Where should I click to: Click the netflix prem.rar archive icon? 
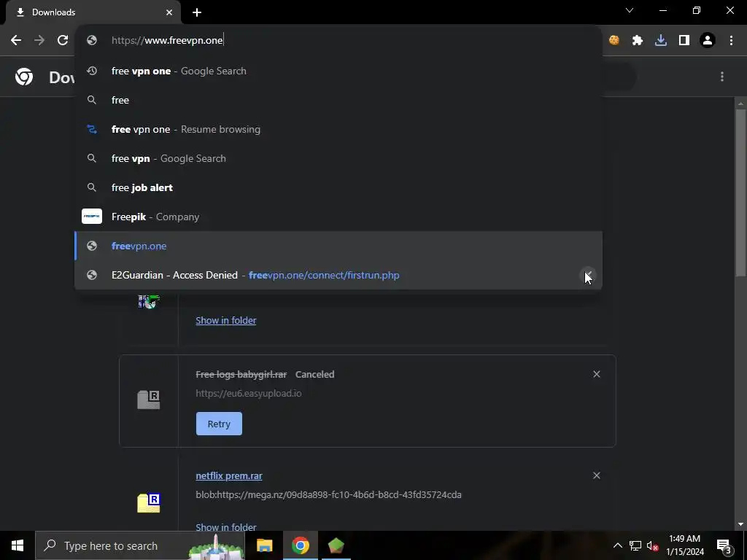click(x=149, y=503)
